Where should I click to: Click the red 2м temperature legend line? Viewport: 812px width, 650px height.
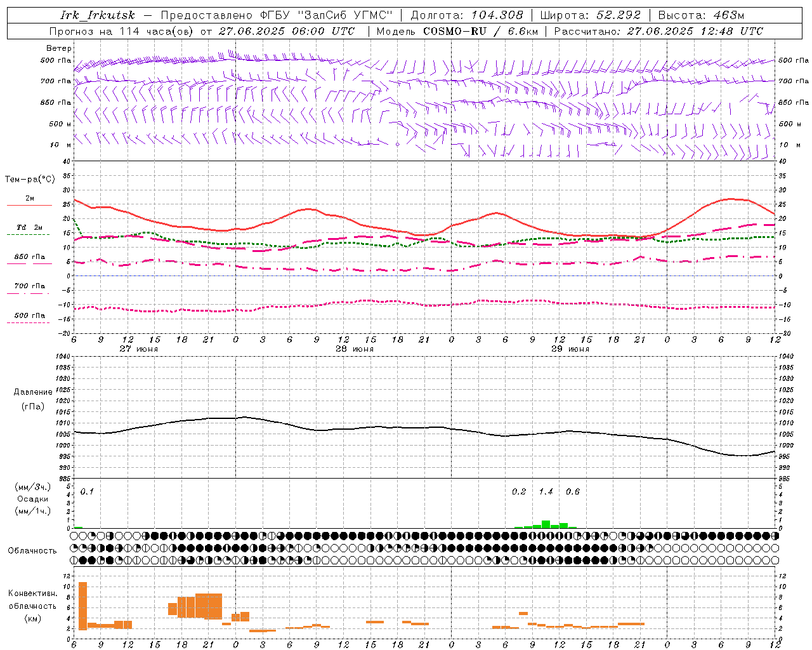[29, 205]
